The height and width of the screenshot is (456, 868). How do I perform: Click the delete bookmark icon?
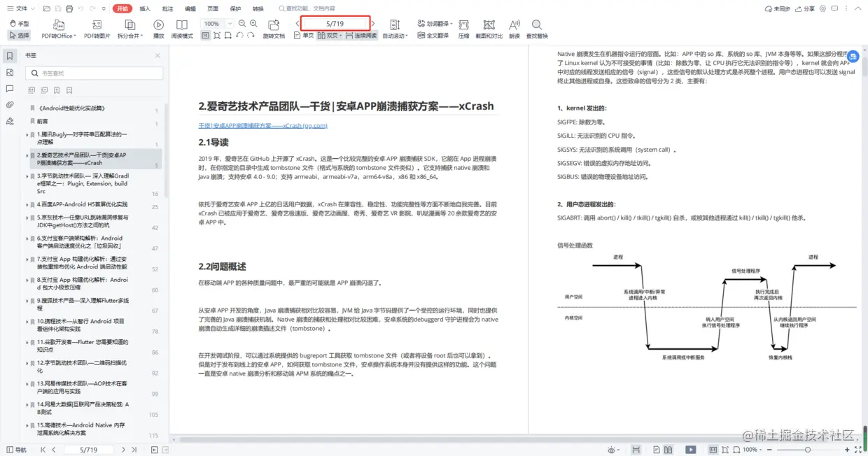click(69, 90)
